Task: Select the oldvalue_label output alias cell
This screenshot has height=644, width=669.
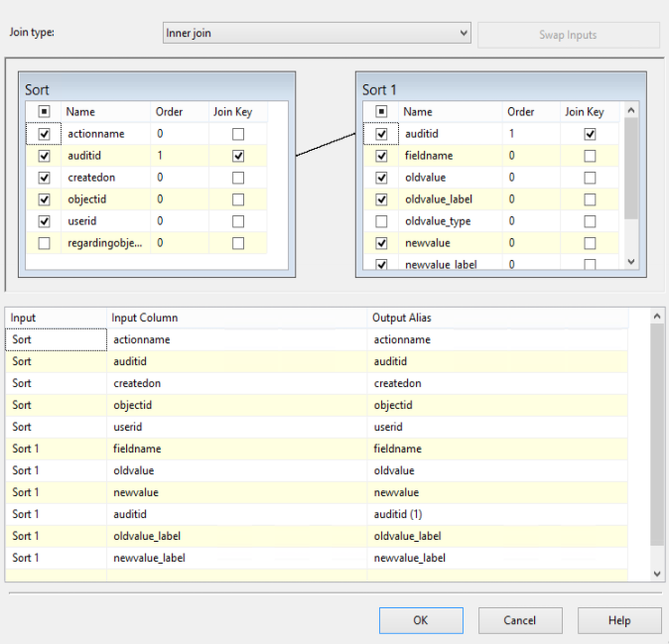Action: [x=497, y=536]
